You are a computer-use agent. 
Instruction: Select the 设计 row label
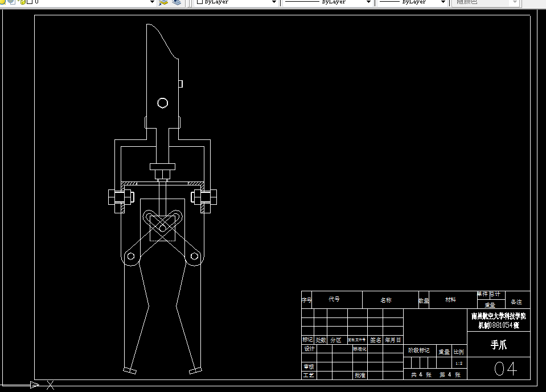(x=309, y=349)
